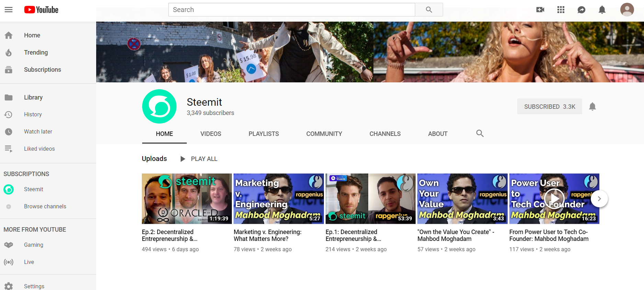Click the Trending flame icon

tap(9, 53)
